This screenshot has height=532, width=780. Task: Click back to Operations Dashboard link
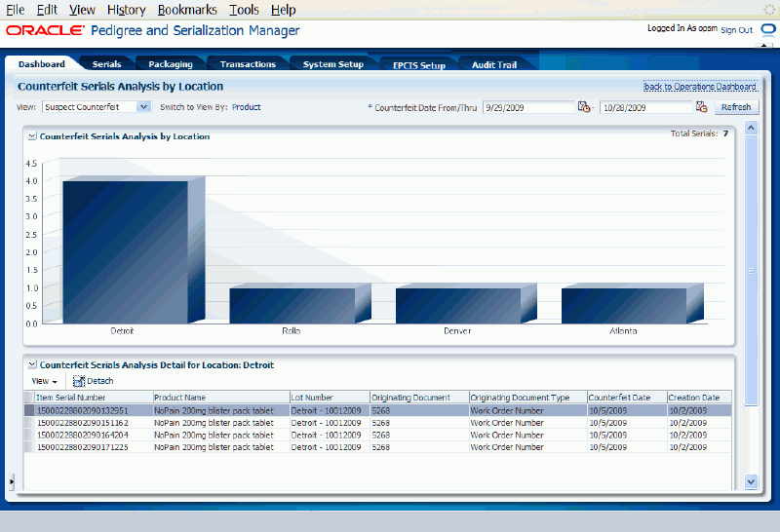tap(700, 87)
